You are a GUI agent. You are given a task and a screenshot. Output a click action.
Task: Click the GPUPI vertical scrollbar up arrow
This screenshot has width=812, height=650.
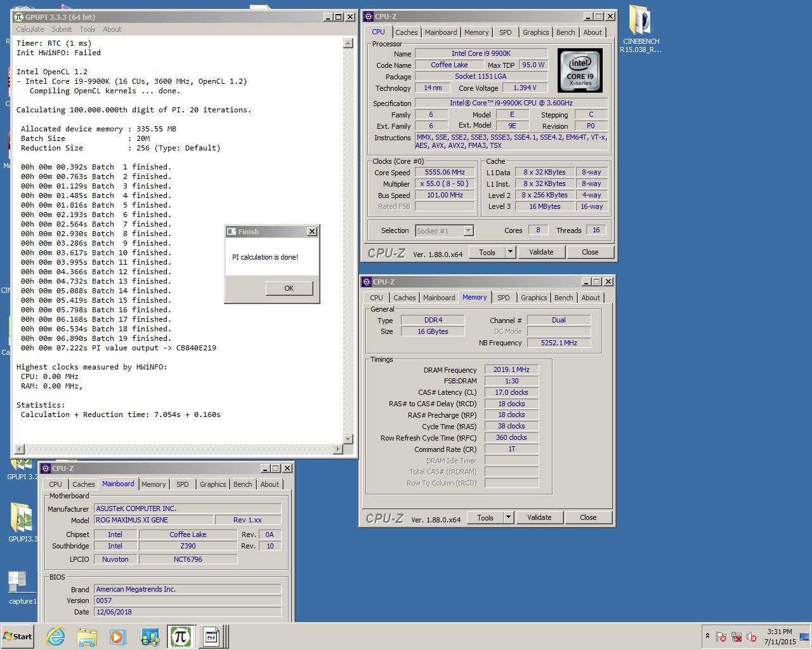[x=348, y=43]
